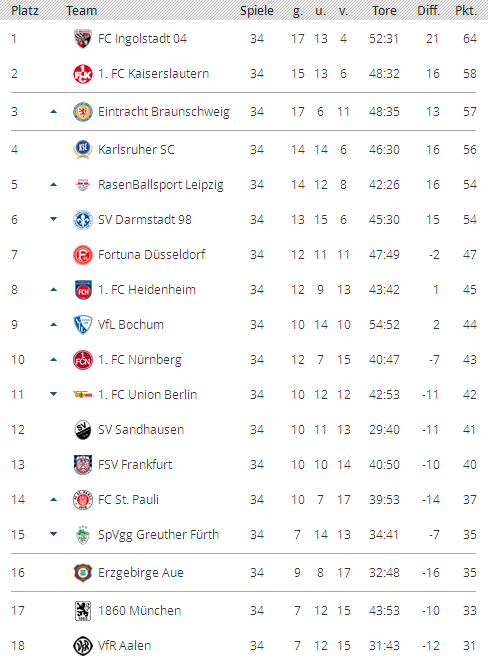Open the 1. FC Heidenheim team link
This screenshot has width=488, height=661.
coord(147,290)
